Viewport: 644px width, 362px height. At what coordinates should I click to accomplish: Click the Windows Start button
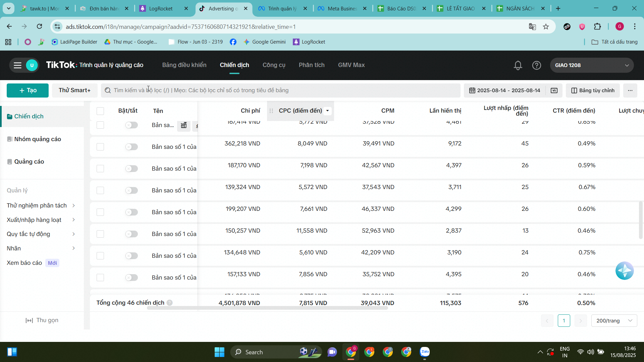tap(219, 352)
